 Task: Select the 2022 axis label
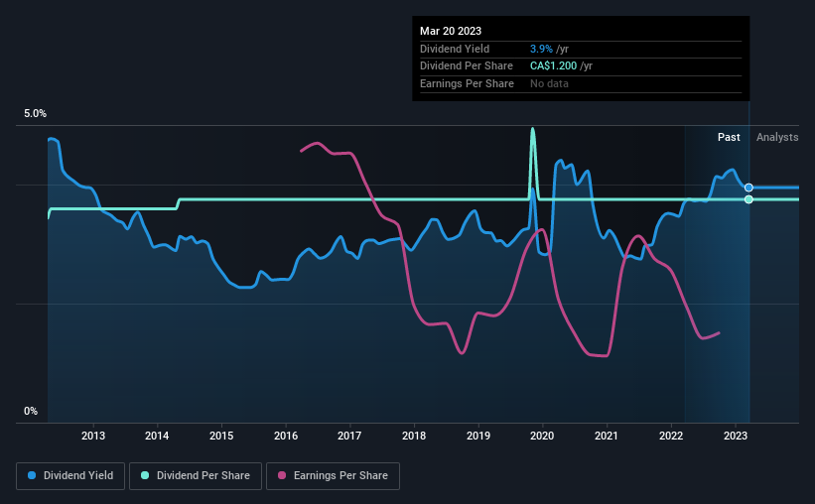671,436
